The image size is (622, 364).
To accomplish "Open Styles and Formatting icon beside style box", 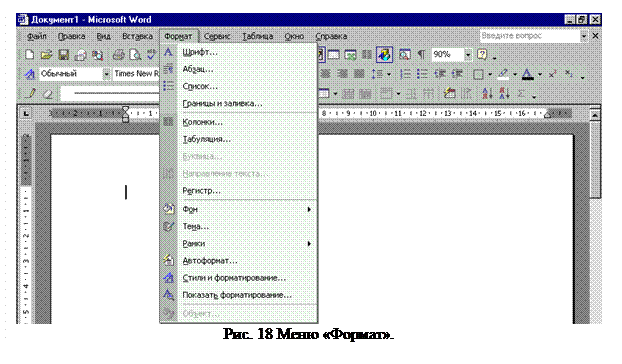I will coord(29,74).
